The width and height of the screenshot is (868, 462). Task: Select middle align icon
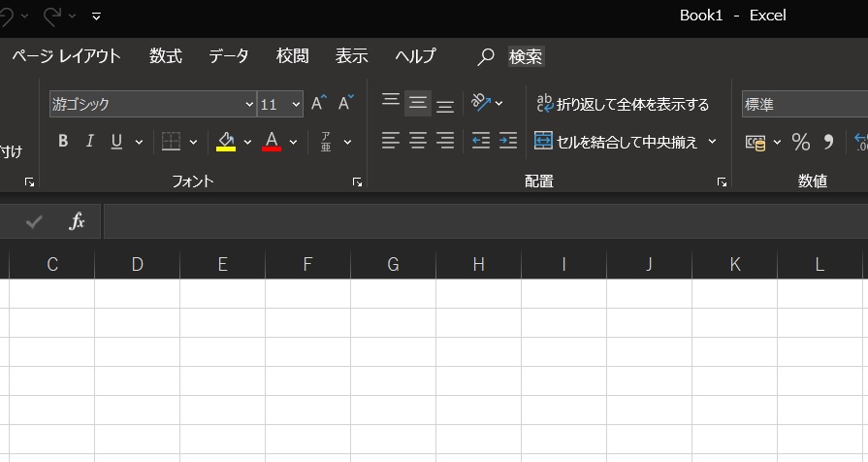tap(418, 103)
